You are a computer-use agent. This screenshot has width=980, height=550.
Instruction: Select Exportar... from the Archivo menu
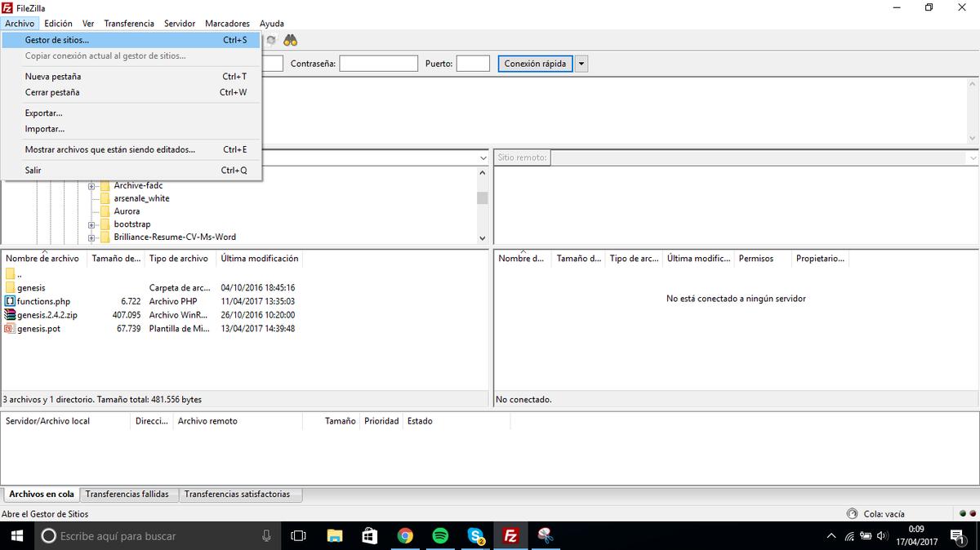[x=43, y=113]
